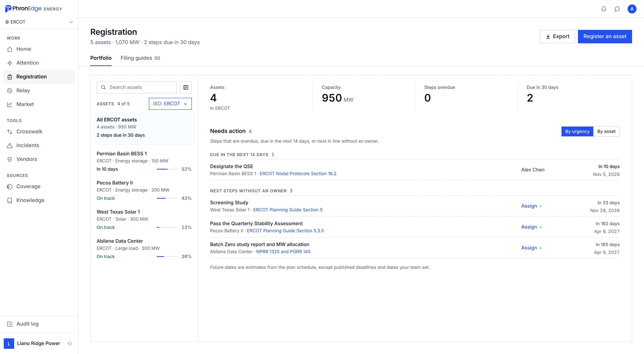Click the user avatar A
644x354 pixels.
(632, 9)
